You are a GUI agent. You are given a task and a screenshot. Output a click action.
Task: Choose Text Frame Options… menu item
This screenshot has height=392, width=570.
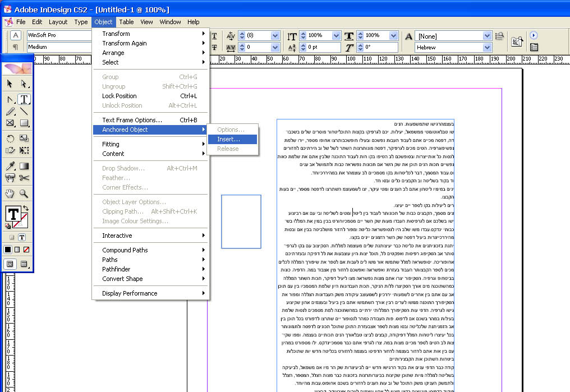[x=151, y=120]
